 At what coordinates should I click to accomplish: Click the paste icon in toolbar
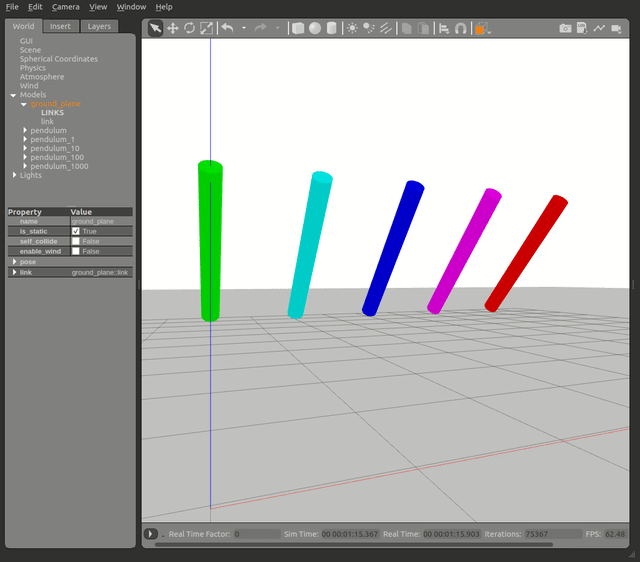coord(424,28)
